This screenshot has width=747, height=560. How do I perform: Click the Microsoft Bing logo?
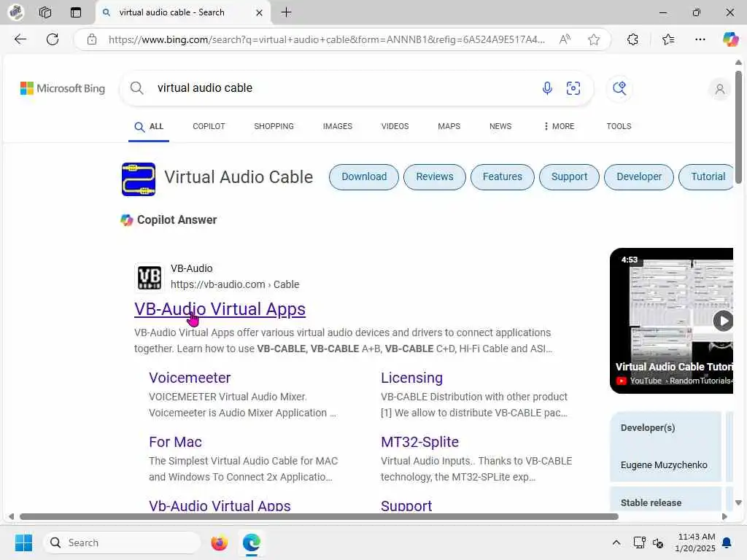(63, 88)
